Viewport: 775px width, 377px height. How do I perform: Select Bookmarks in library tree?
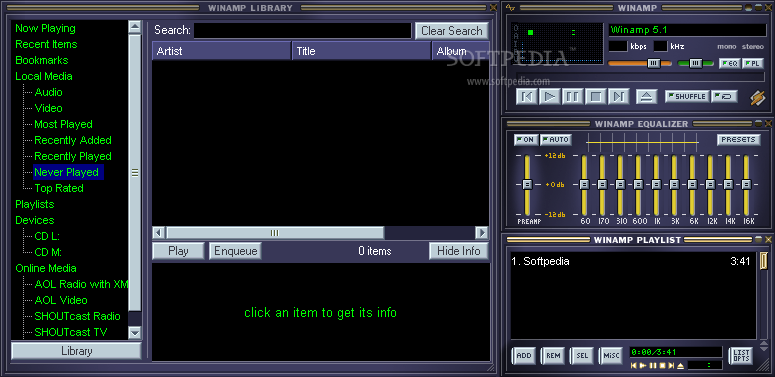[x=42, y=60]
